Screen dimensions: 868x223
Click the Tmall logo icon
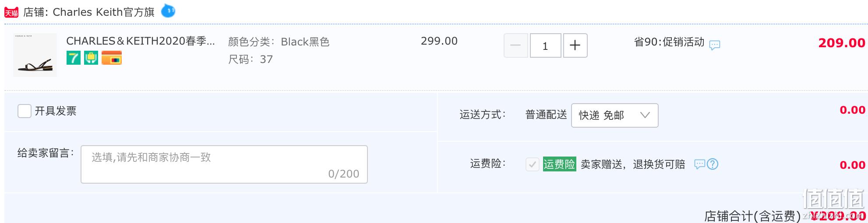coord(11,12)
